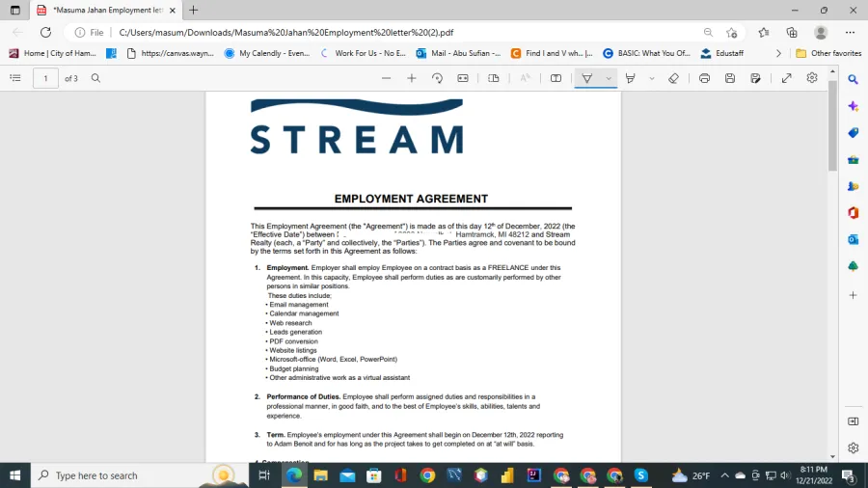
Task: Open the sidebar Outlook icon
Action: click(854, 239)
